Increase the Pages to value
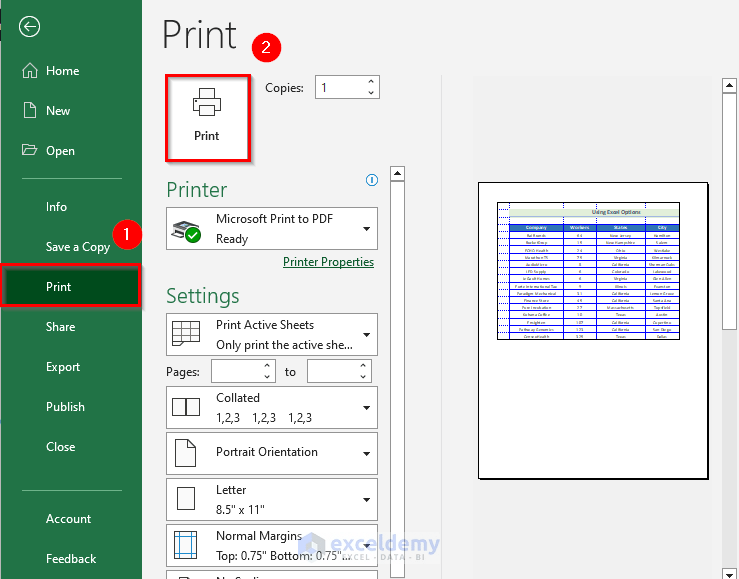This screenshot has height=579, width=739. tap(363, 366)
